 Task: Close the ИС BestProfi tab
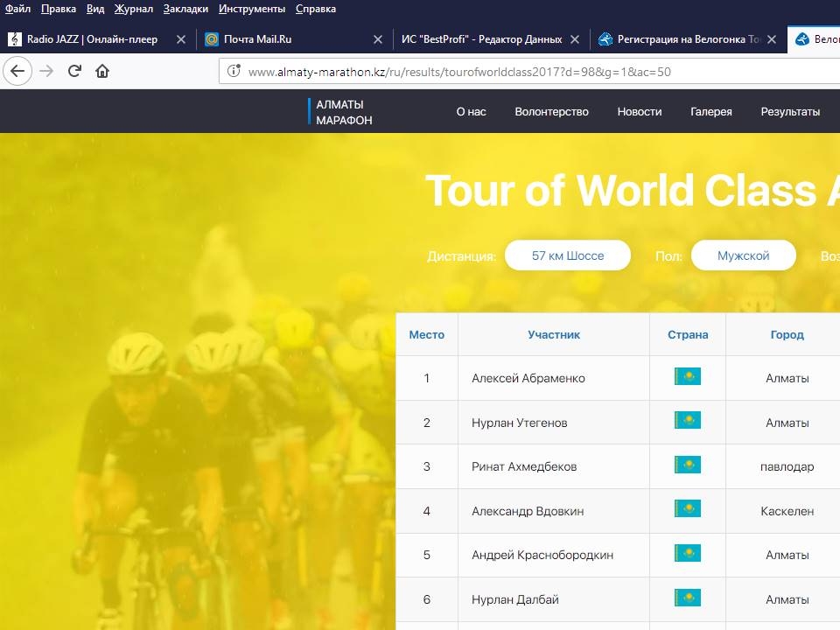575,39
